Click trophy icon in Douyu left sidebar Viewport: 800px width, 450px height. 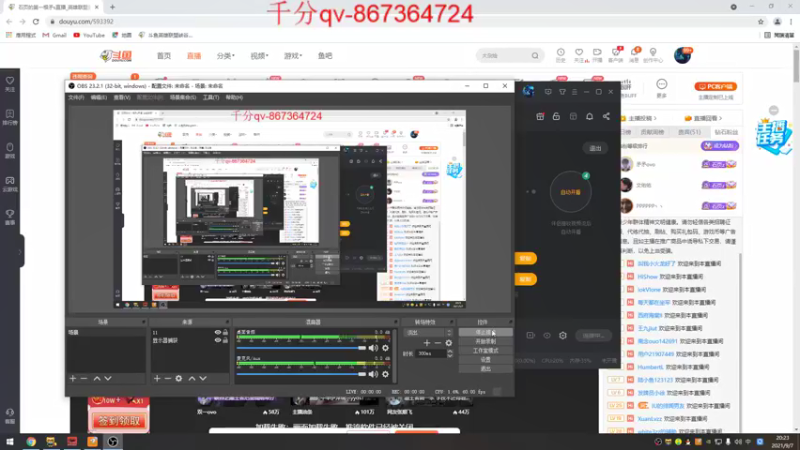[10, 217]
